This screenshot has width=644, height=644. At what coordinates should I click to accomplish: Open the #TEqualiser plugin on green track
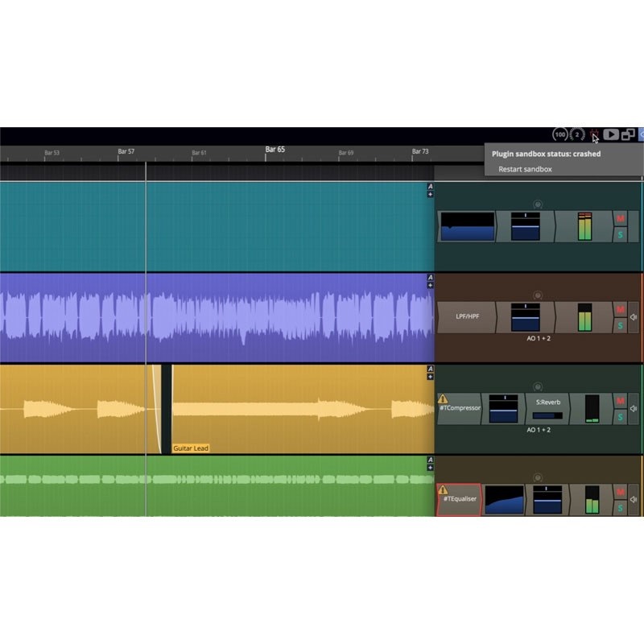point(459,499)
